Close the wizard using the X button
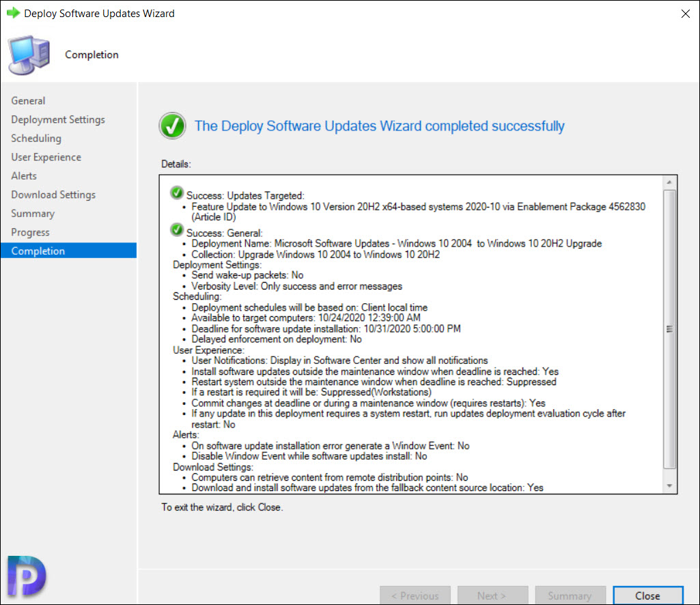Image resolution: width=700 pixels, height=605 pixels. [x=685, y=14]
